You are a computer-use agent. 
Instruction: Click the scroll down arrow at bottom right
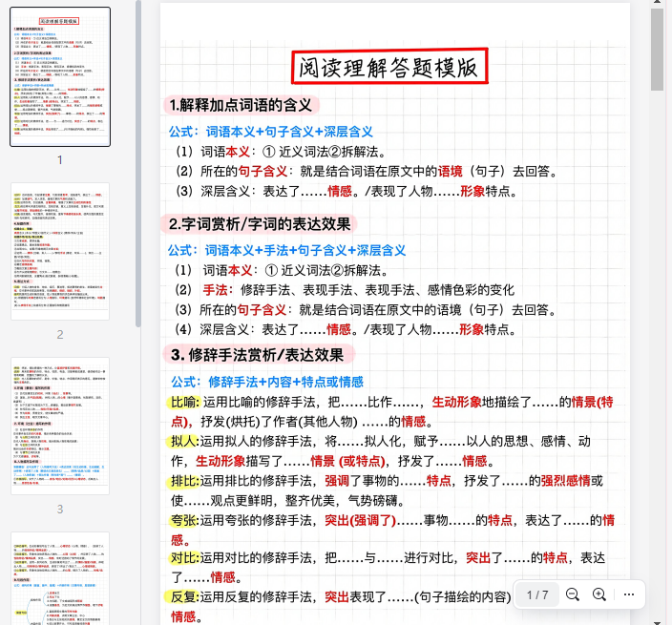[x=657, y=622]
